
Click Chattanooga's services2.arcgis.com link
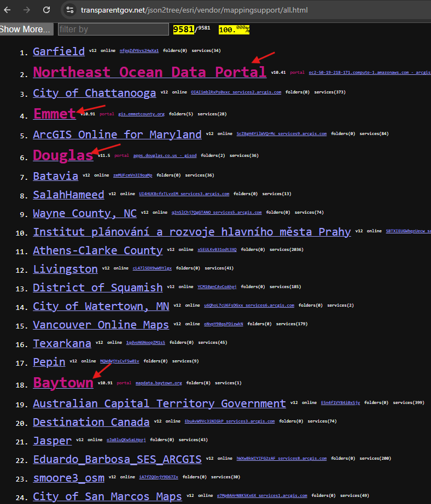pyautogui.click(x=236, y=92)
